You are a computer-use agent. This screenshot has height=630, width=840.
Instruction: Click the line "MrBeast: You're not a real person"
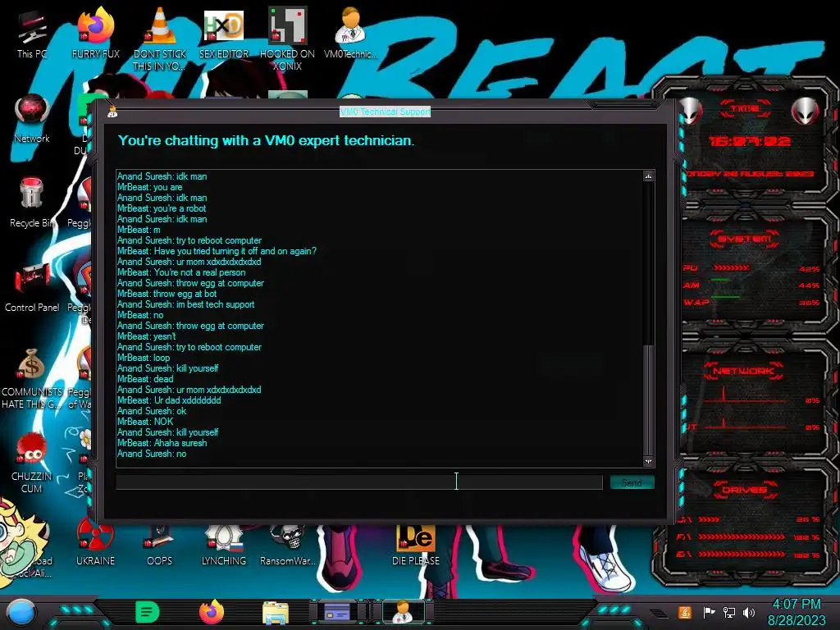coord(181,272)
